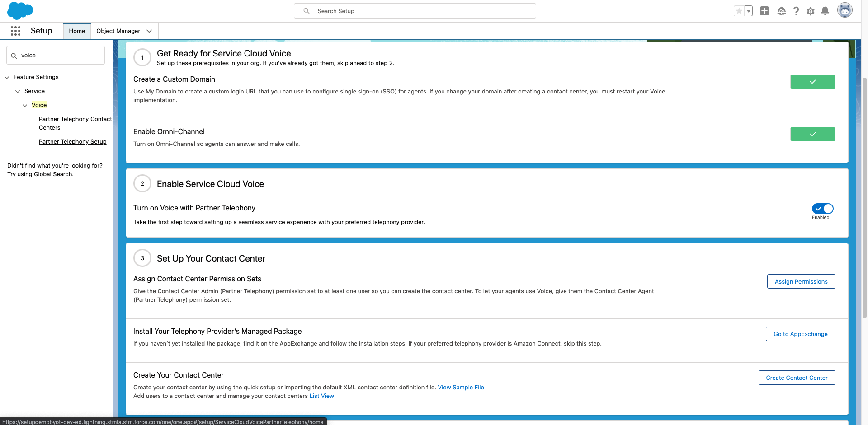Open the App Launcher grid icon
This screenshot has height=425, width=868.
pos(15,31)
